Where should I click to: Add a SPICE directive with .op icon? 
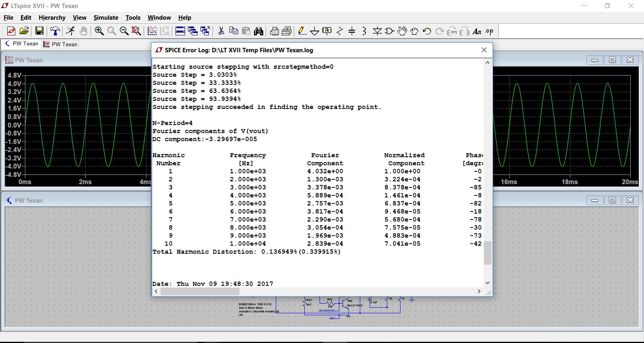tap(489, 31)
